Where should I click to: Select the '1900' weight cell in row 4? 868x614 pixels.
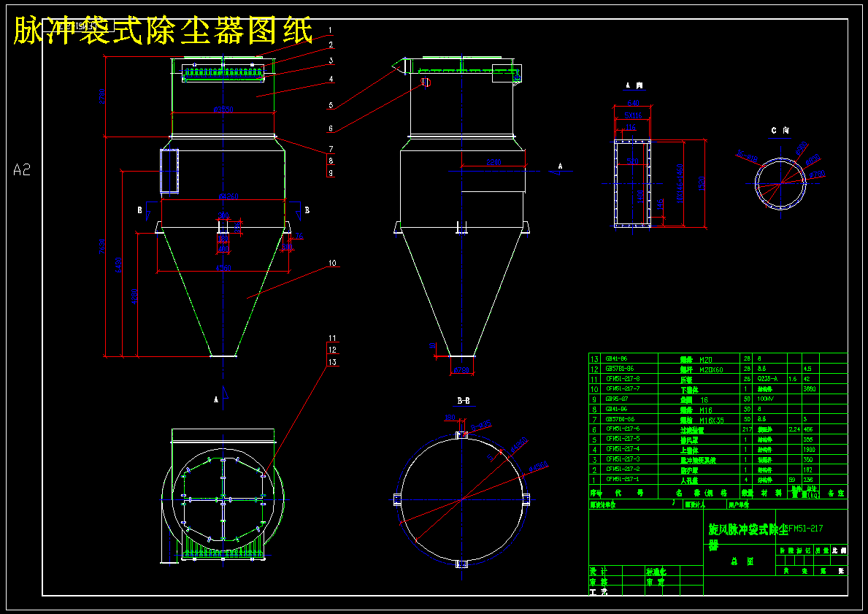coord(810,450)
